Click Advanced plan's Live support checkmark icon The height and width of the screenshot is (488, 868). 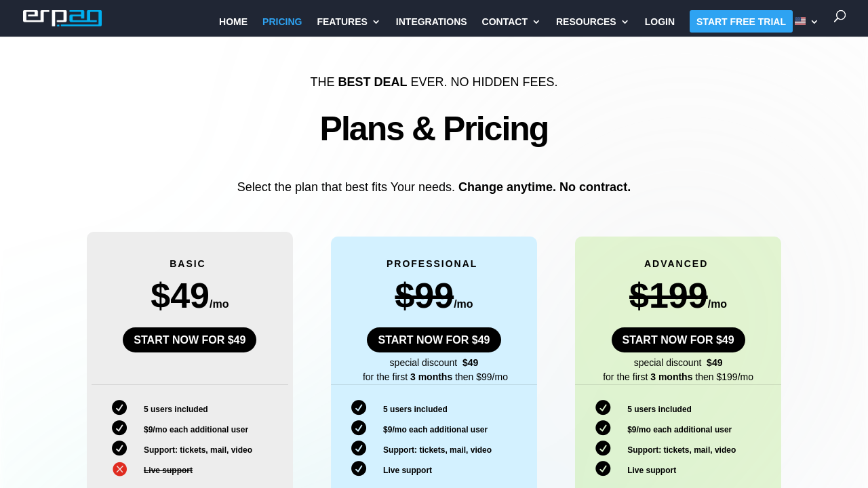click(603, 468)
